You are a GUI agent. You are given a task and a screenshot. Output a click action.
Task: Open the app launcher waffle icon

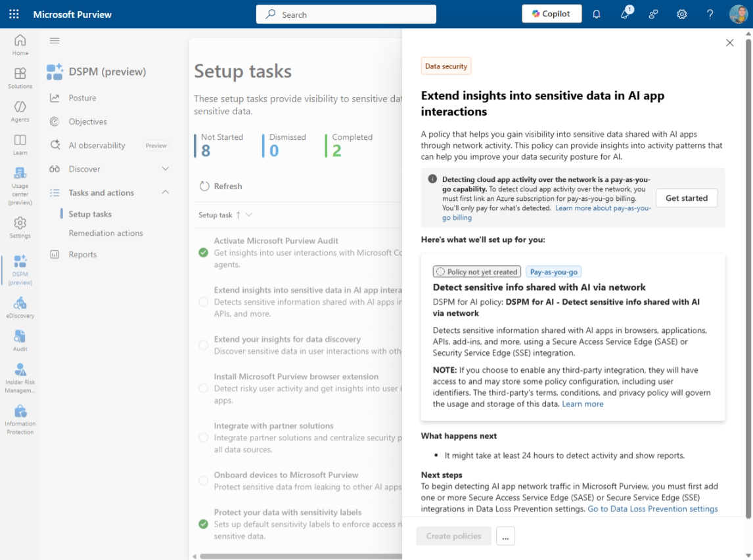point(14,14)
